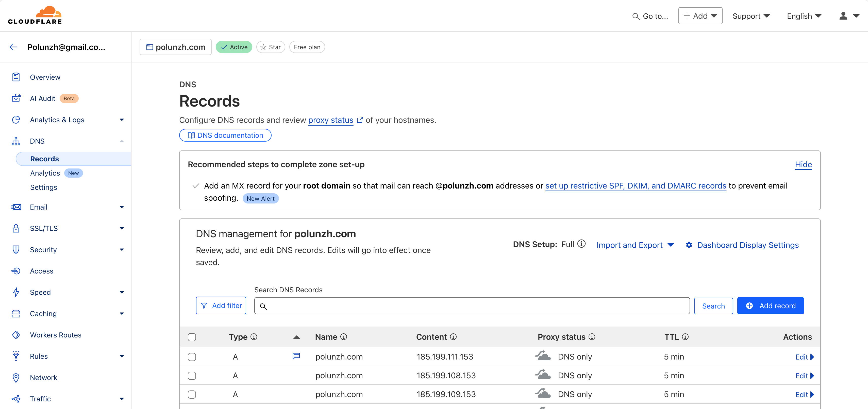
Task: Open the DNS Settings sidebar item
Action: (x=43, y=187)
